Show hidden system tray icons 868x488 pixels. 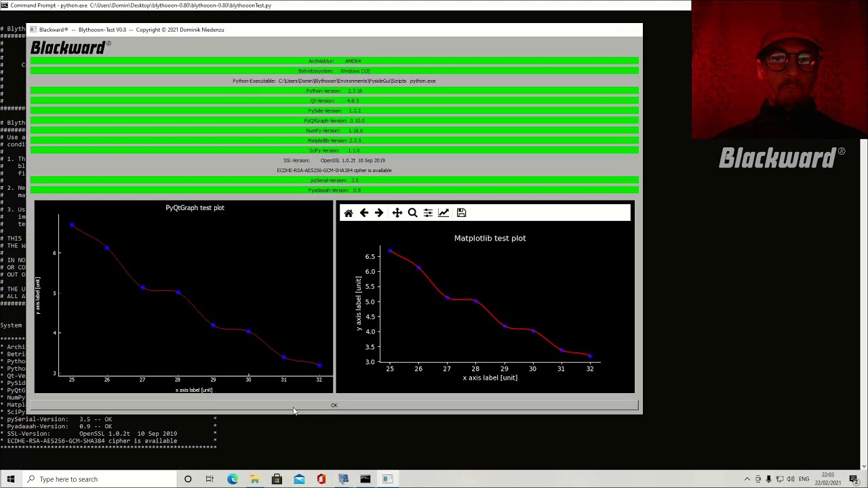click(x=747, y=479)
